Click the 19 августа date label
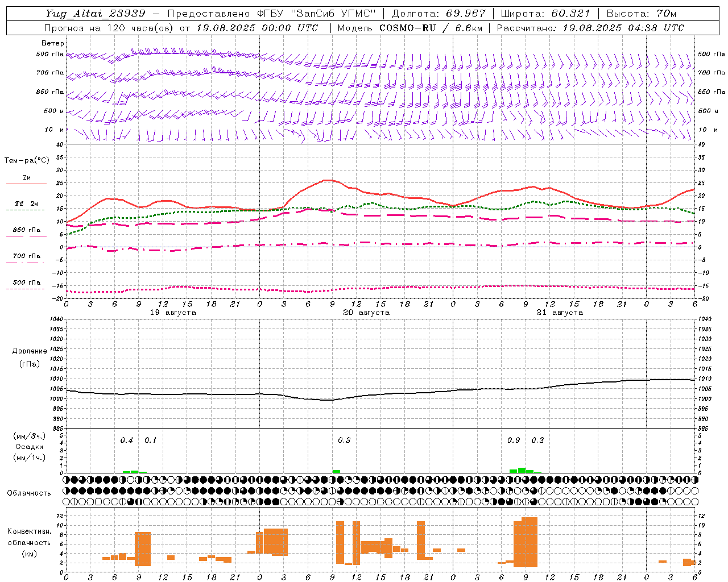This screenshot has height=582, width=728. [x=173, y=313]
